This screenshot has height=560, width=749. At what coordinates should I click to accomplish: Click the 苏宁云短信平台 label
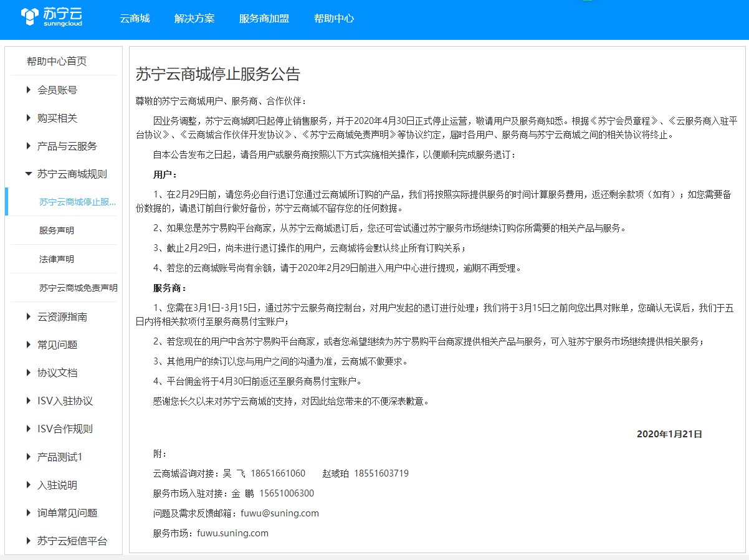(x=72, y=541)
